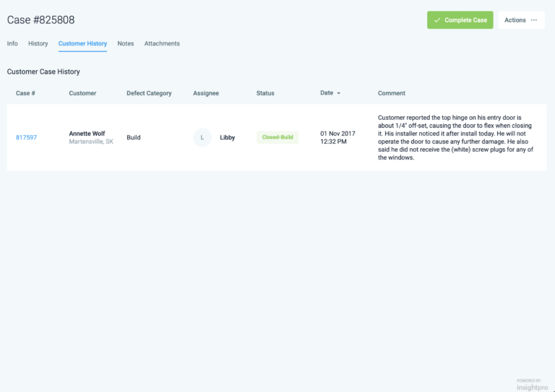The width and height of the screenshot is (555, 392).
Task: Click the Status column header
Action: [266, 93]
